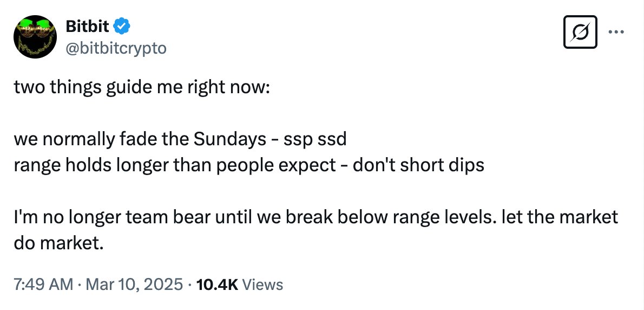Screen dimensions: 644x310
Task: Click the last line 'do market.'
Action: click(58, 243)
